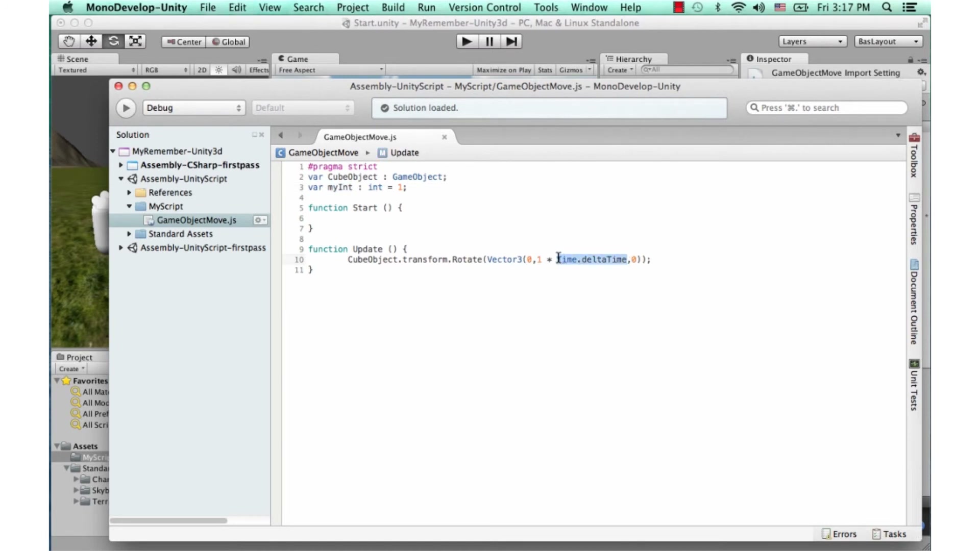Switch to the Unity Hierarchy tab
Viewport: 980px width, 551px height.
click(x=633, y=59)
